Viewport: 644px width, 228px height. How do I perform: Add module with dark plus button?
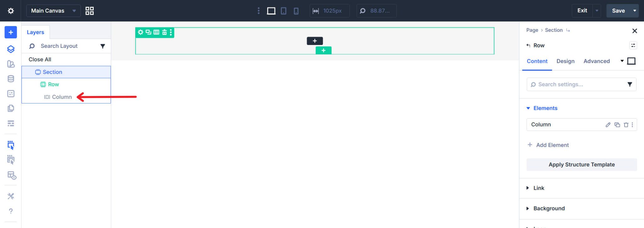pos(315,41)
